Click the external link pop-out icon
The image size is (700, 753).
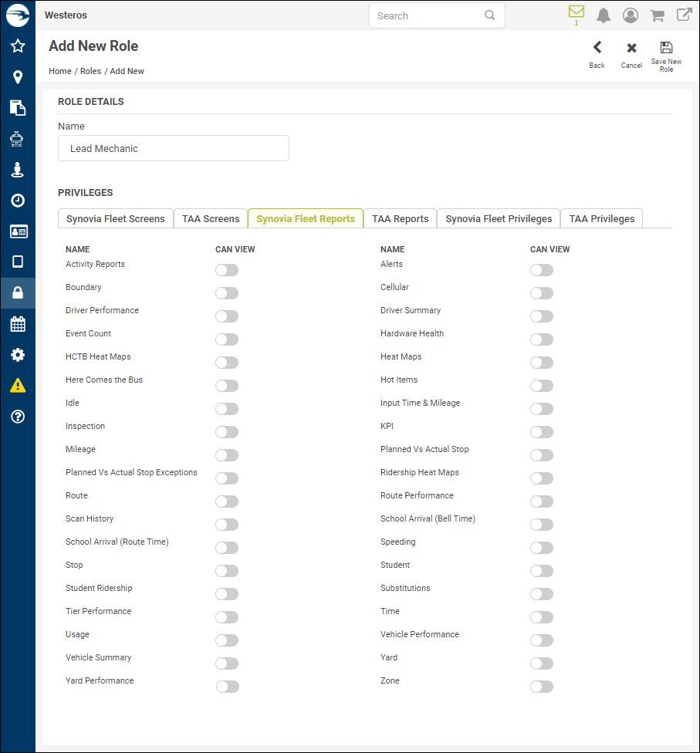point(684,15)
